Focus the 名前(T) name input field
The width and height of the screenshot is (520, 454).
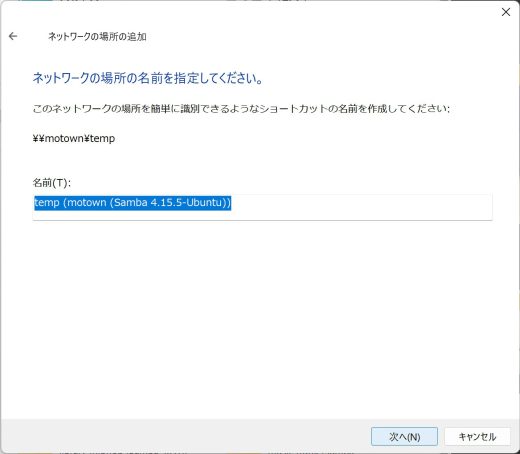[x=262, y=207]
